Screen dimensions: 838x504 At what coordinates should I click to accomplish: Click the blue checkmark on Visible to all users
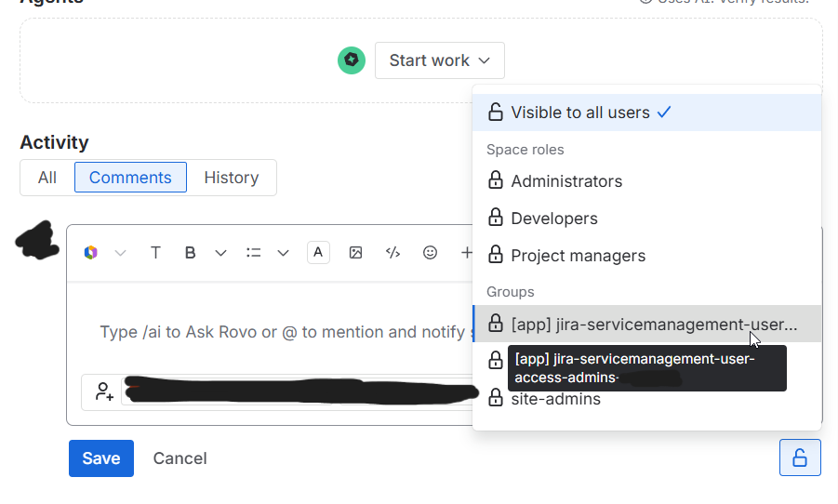[x=664, y=113]
